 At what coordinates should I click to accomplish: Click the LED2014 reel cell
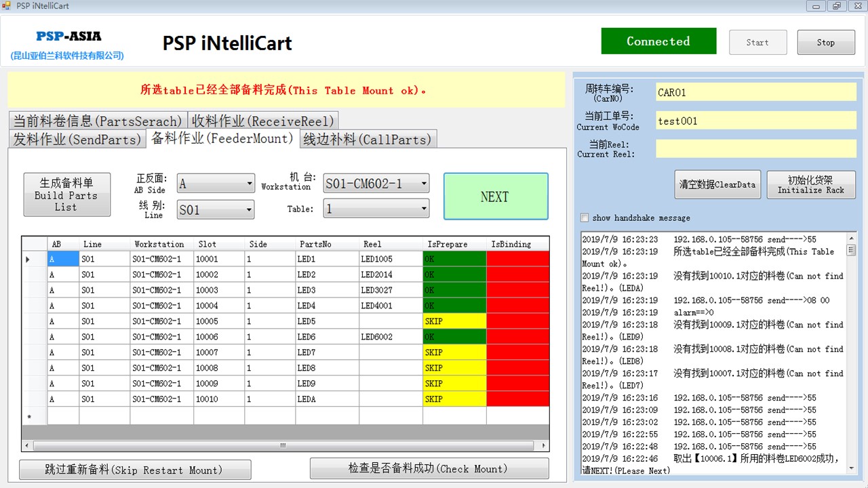click(391, 274)
